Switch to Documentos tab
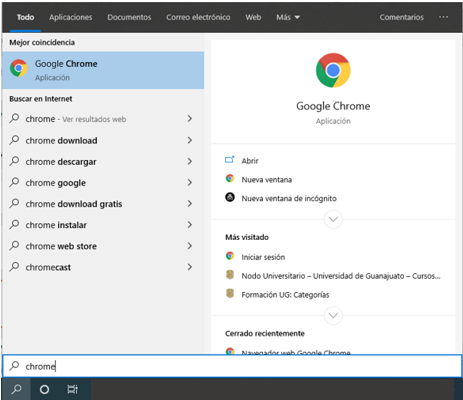This screenshot has height=400, width=463. (129, 17)
